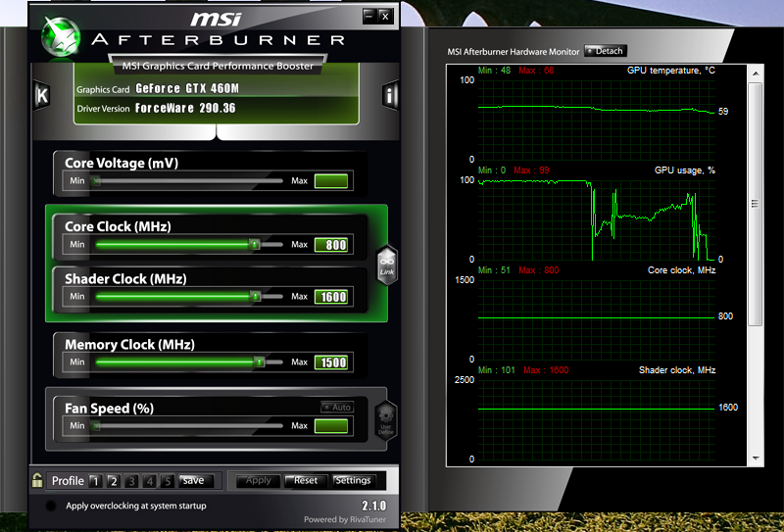Viewport: 784px width, 532px height.
Task: Click the Core Clock (MHz) label
Action: pyautogui.click(x=118, y=226)
